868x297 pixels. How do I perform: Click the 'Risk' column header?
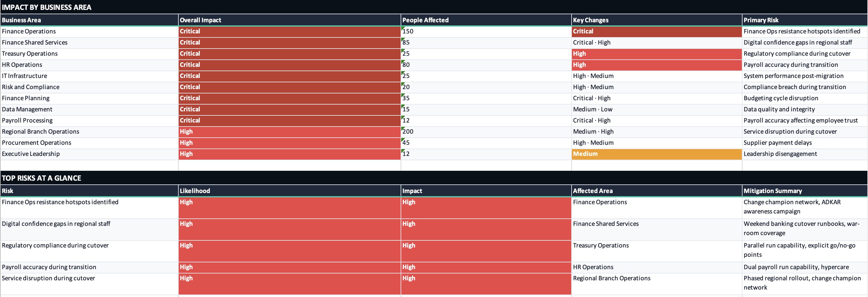tap(89, 191)
